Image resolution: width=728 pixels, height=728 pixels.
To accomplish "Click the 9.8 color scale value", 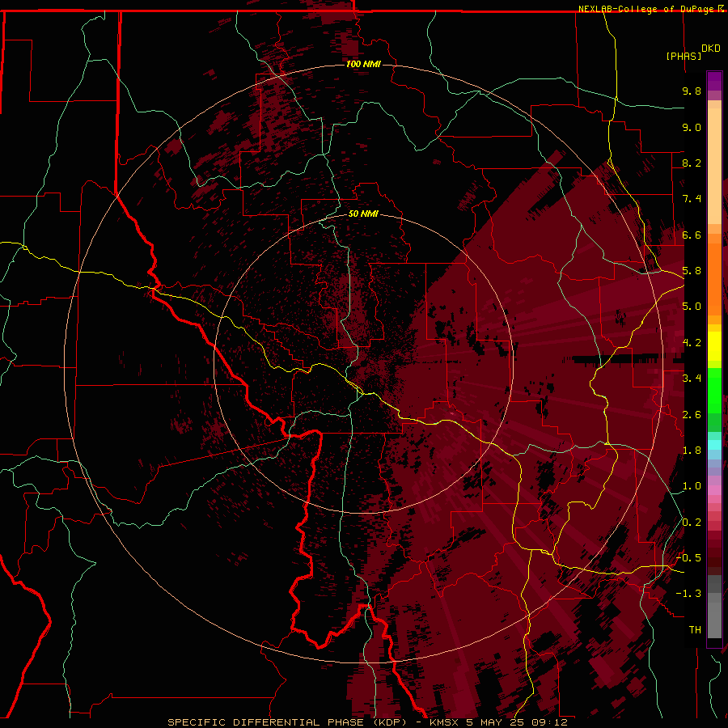I will [x=692, y=91].
